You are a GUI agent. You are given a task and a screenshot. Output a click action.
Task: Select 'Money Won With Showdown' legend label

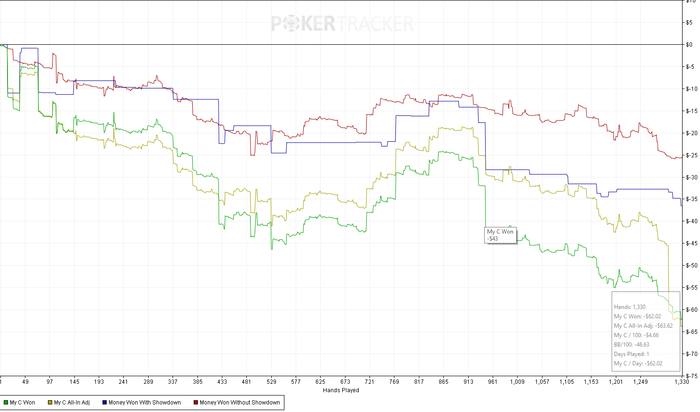145,403
